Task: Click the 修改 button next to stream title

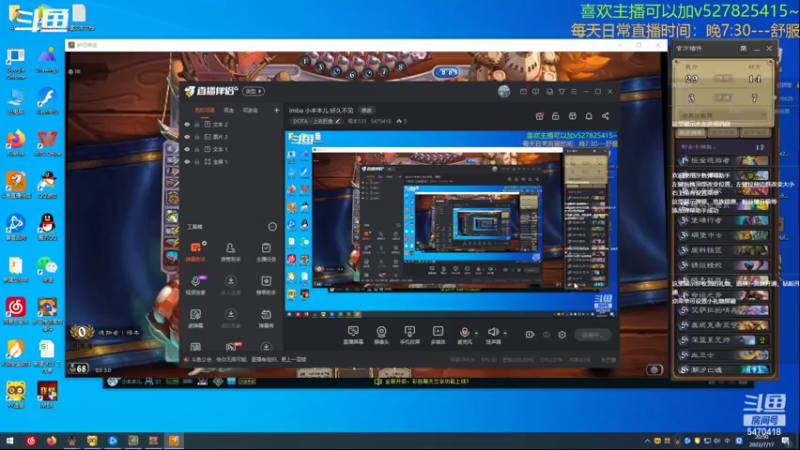Action: tap(366, 110)
